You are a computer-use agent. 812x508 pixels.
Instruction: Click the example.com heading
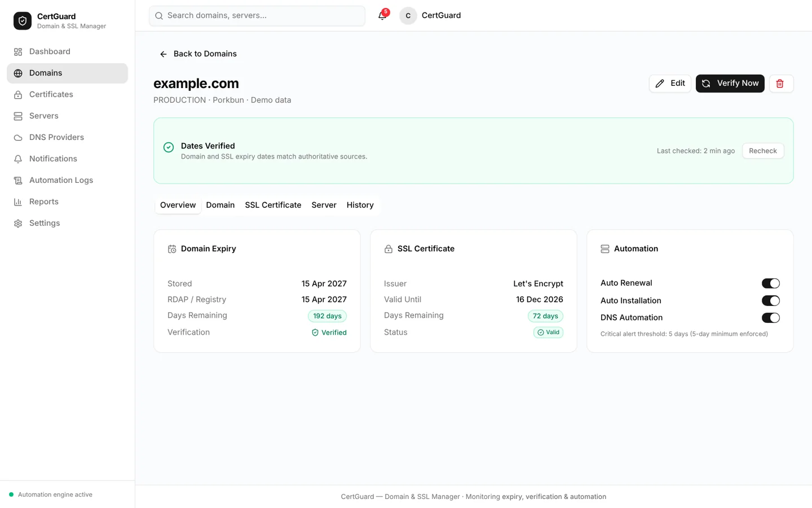[x=196, y=84]
